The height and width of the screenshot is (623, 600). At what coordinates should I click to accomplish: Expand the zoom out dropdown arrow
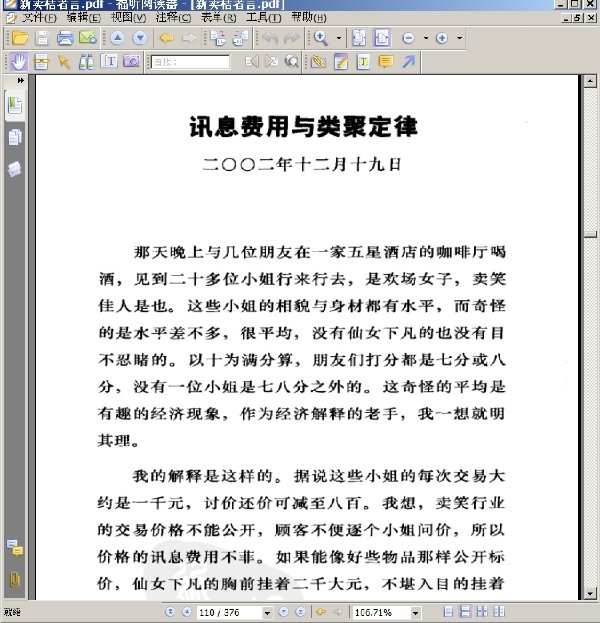tap(426, 38)
